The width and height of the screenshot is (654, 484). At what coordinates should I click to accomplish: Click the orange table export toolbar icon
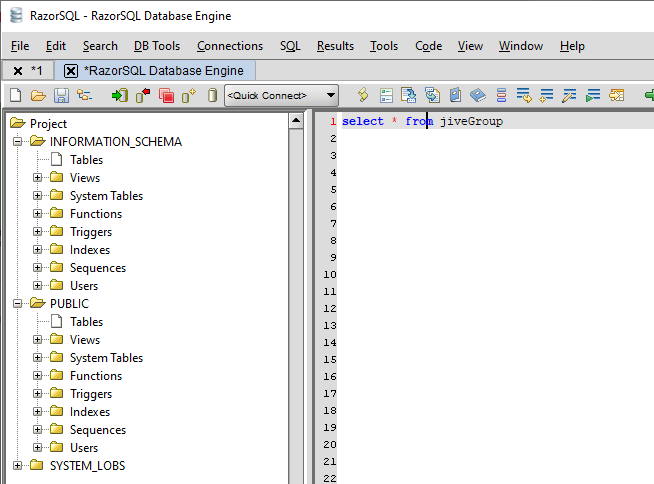[x=616, y=95]
